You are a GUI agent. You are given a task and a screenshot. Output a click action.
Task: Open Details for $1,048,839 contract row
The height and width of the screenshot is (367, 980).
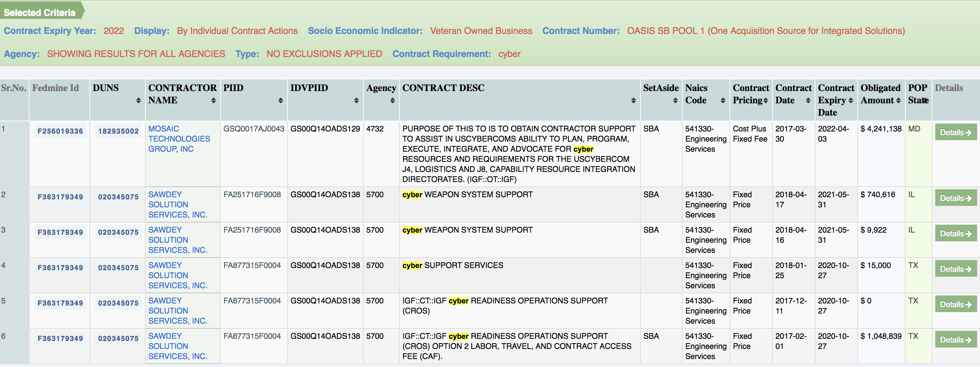click(956, 340)
